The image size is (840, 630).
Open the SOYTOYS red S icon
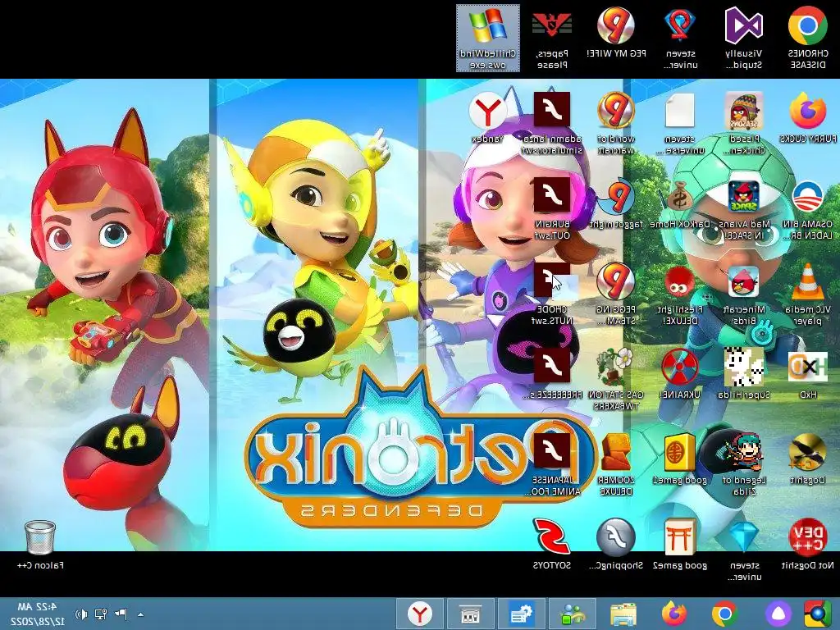[x=552, y=544]
